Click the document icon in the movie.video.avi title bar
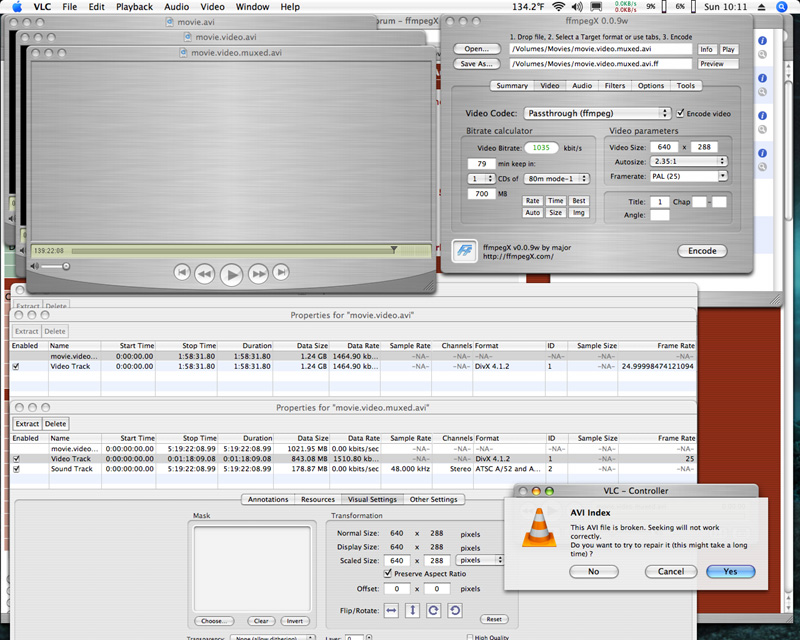This screenshot has width=800, height=640. (x=188, y=37)
